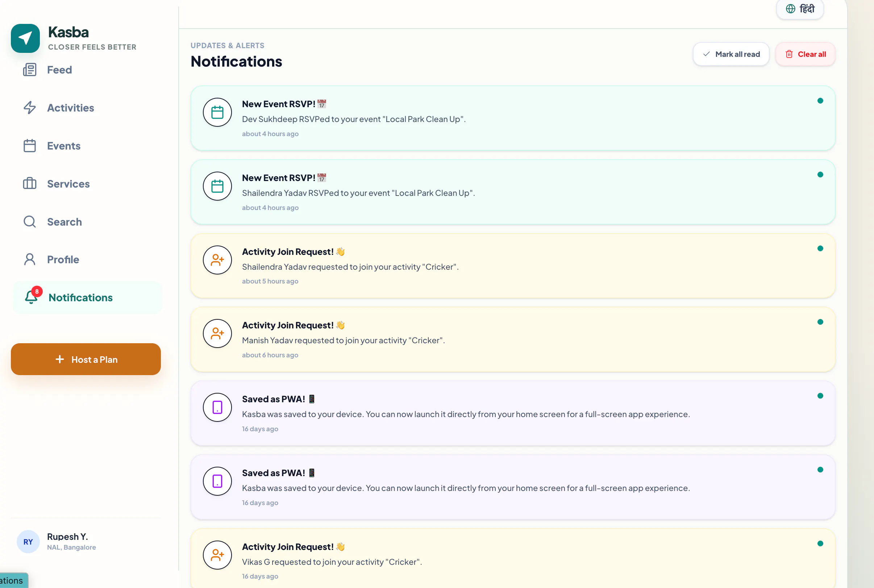Click the Services briefcase icon

(30, 184)
